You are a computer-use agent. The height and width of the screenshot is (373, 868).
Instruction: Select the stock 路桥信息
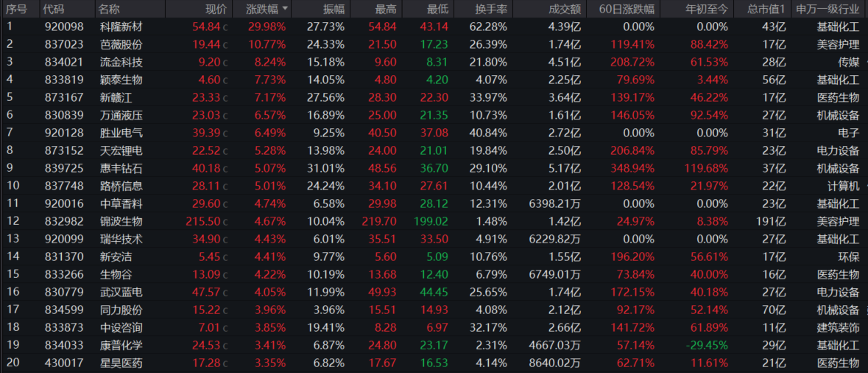(121, 186)
